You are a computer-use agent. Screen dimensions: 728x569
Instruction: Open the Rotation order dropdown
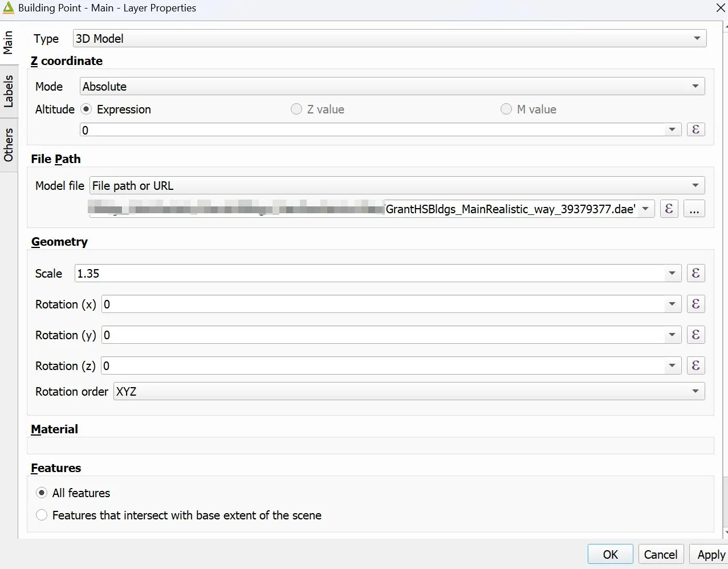[x=409, y=391]
